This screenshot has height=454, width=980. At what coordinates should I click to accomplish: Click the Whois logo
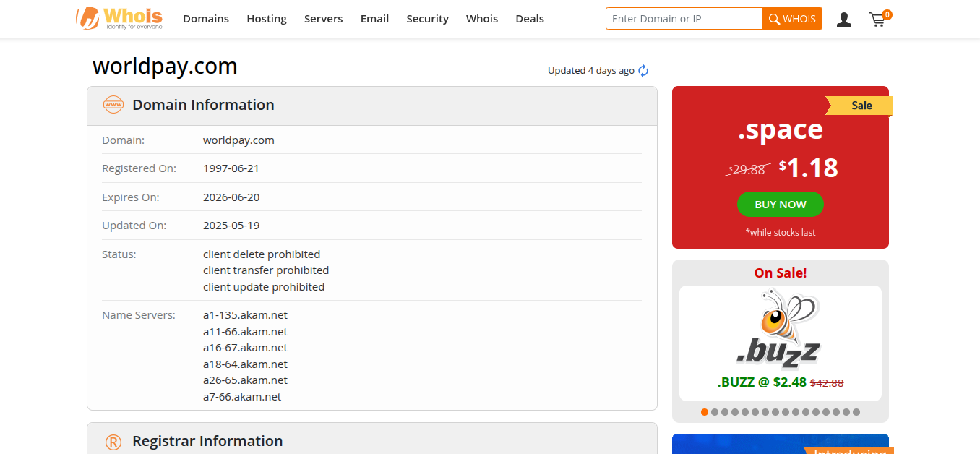[119, 18]
